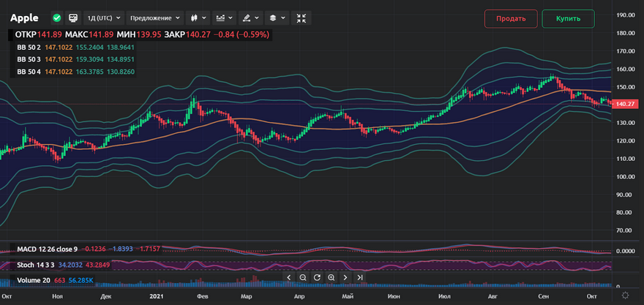Click the green checkmark status icon
Screen dimensions: 644x305
pos(57,18)
